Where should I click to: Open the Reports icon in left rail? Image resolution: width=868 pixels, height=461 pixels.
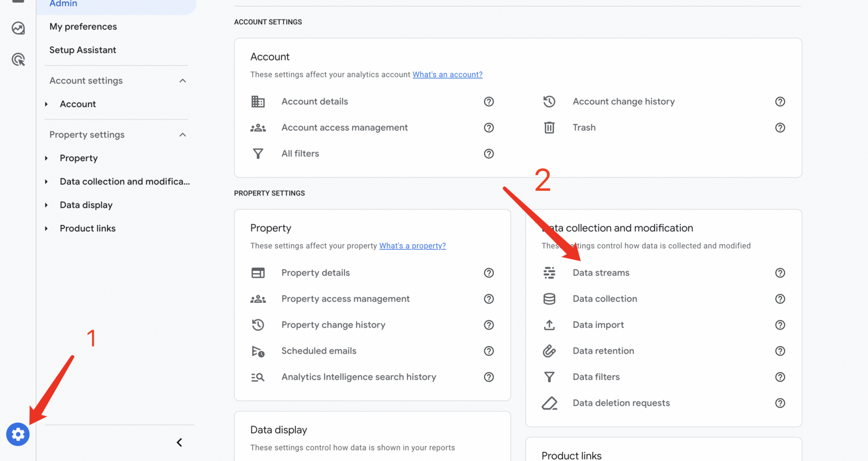click(18, 28)
